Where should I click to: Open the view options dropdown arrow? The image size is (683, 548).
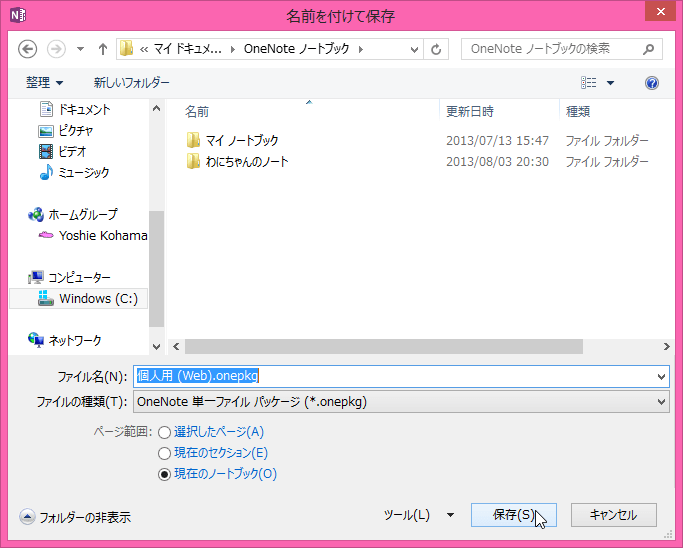click(x=611, y=83)
